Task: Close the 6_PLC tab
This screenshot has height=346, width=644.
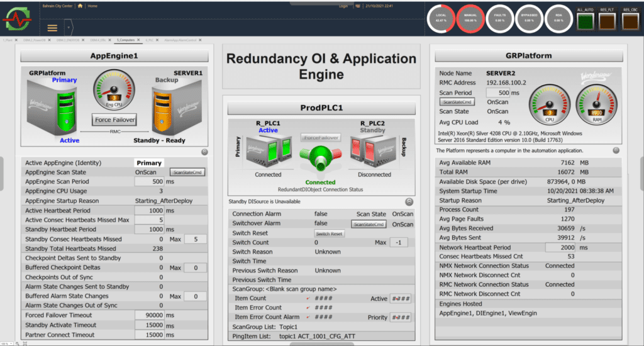Action: click(x=157, y=40)
